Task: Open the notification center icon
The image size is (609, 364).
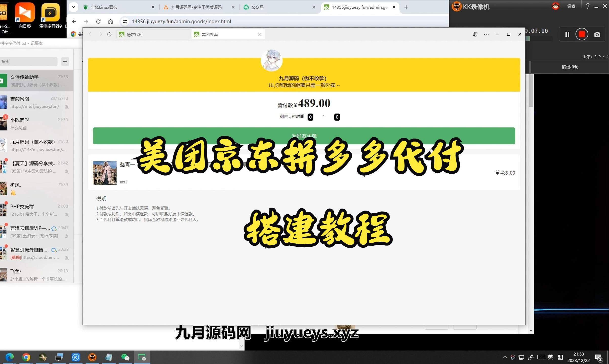Action: pos(599,358)
